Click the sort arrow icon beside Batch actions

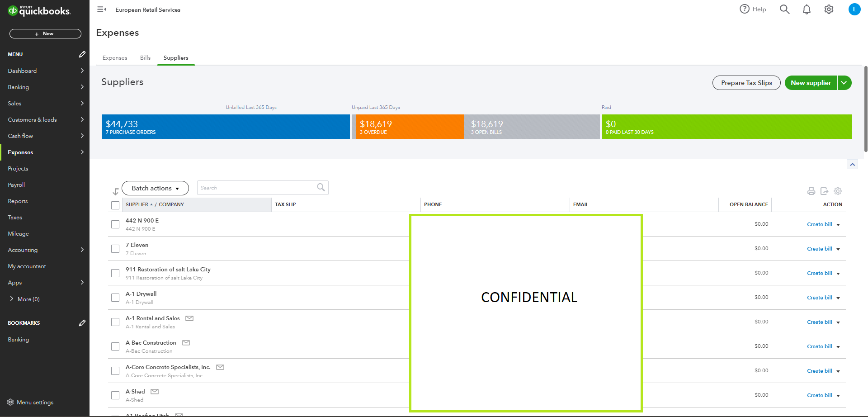pyautogui.click(x=115, y=191)
